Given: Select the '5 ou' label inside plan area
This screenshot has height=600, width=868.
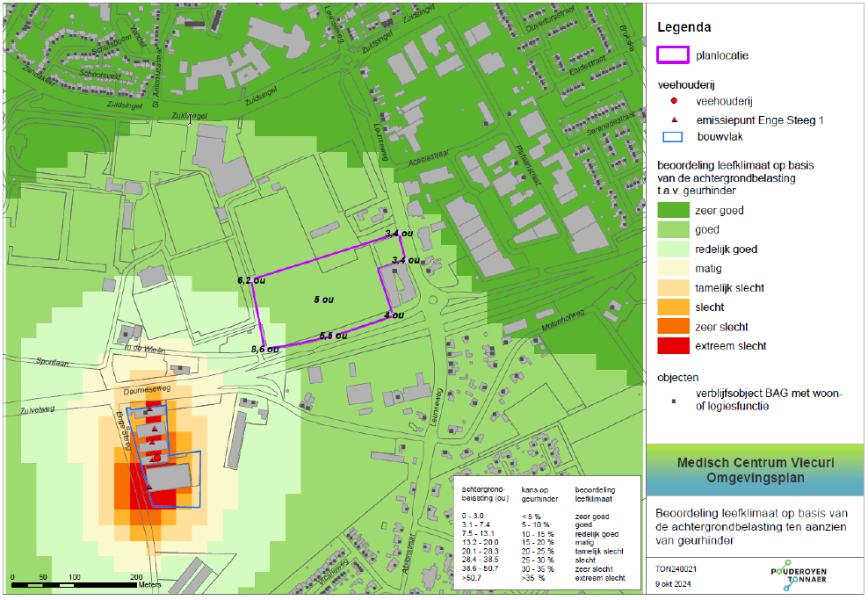Looking at the screenshot, I should pos(323,300).
